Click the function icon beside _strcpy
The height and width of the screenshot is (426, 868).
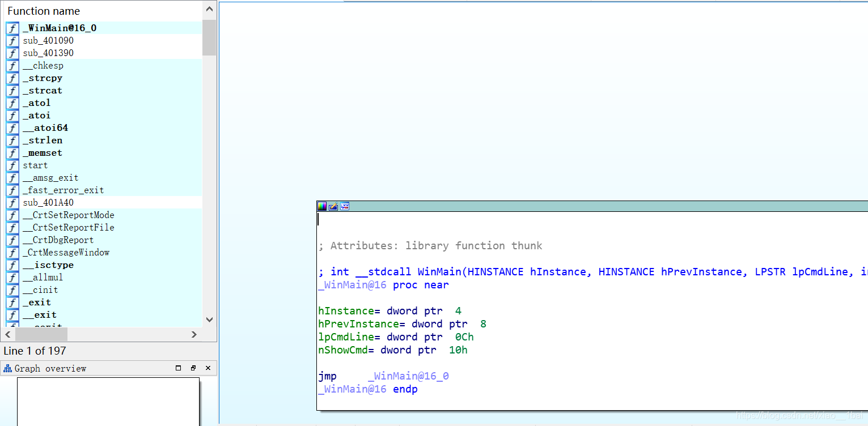(x=12, y=78)
